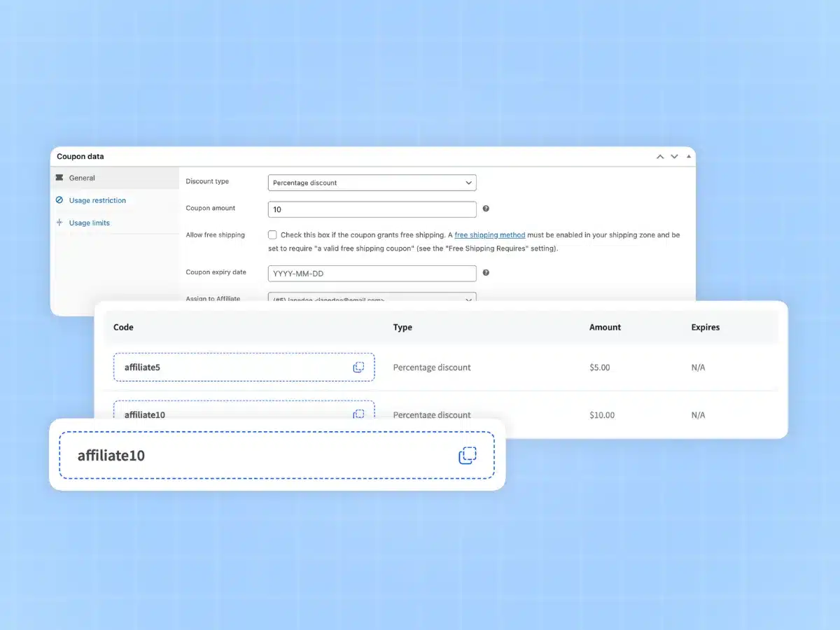The height and width of the screenshot is (630, 840).
Task: Open the Discount type dropdown
Action: click(372, 182)
